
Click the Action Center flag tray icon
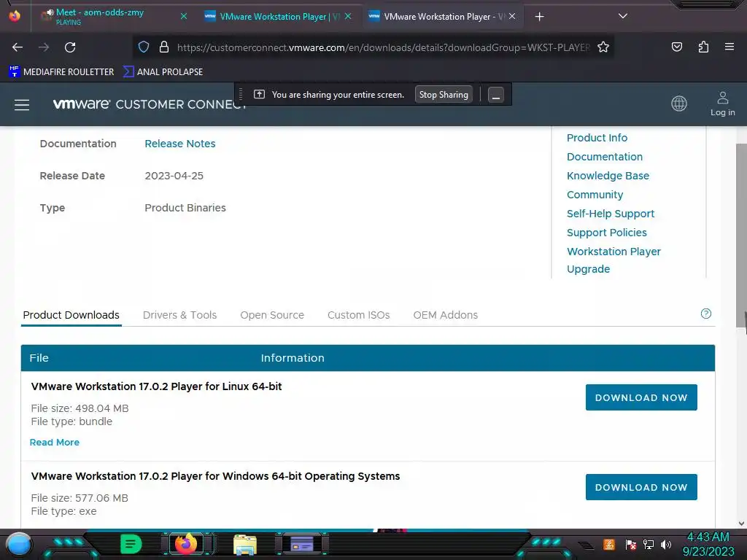pyautogui.click(x=631, y=544)
